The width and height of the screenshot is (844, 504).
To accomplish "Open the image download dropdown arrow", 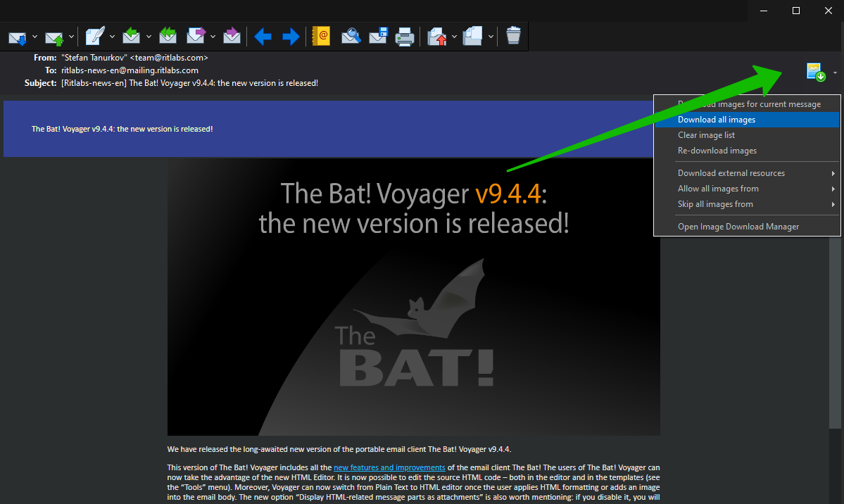I will click(x=835, y=73).
